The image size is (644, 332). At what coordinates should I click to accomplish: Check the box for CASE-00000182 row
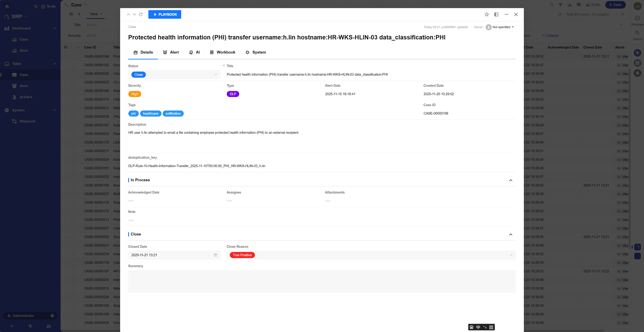73,65
